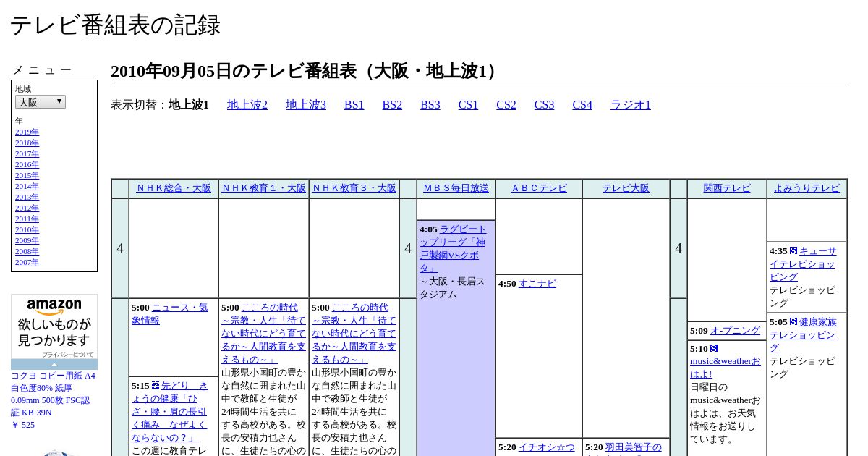This screenshot has height=456, width=868.
Task: Open the 2012年 archive link
Action: click(x=27, y=208)
